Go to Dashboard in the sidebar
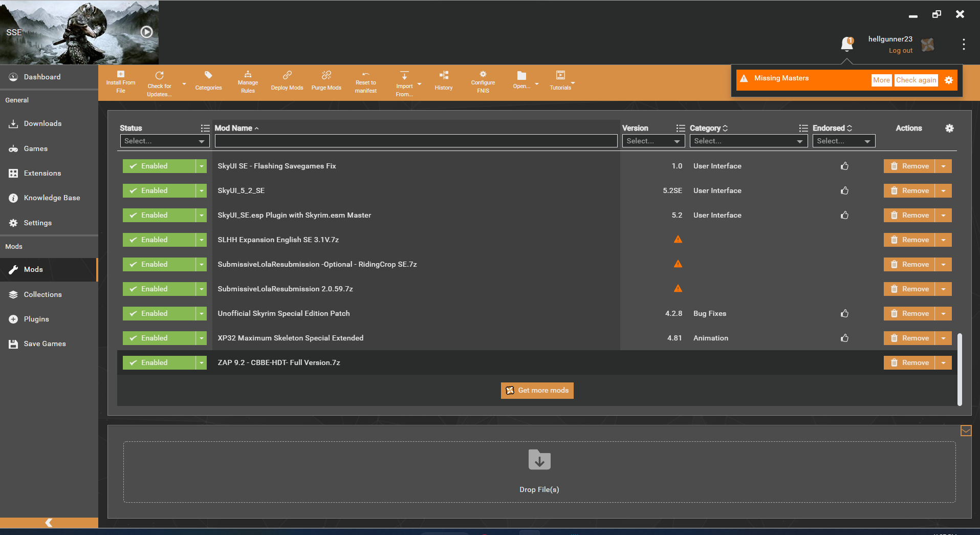Screen dimensions: 980x535 click(x=49, y=77)
